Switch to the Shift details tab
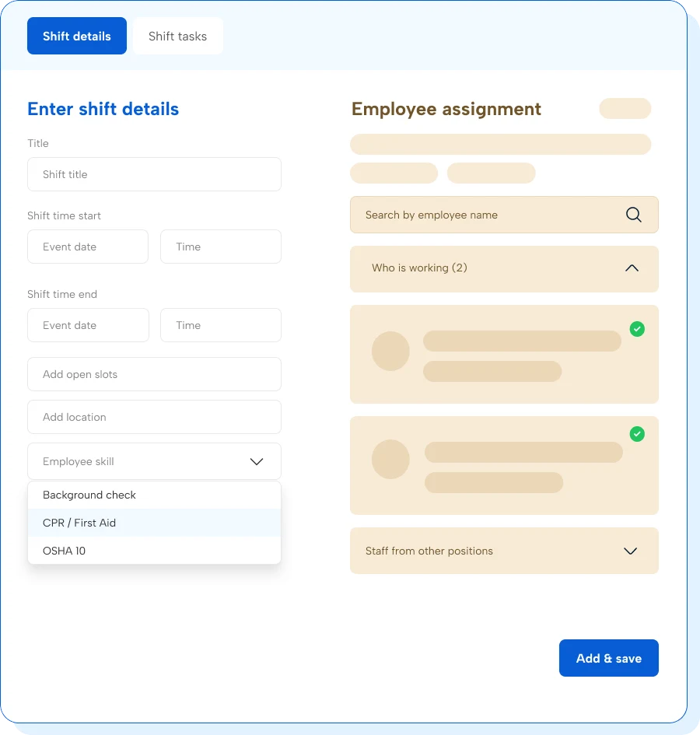The height and width of the screenshot is (735, 700). point(77,36)
